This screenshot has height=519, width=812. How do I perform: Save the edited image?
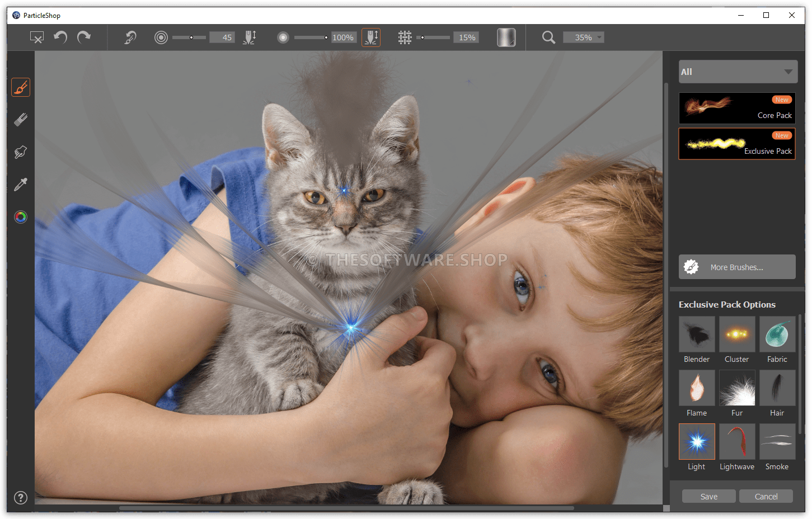coord(708,496)
